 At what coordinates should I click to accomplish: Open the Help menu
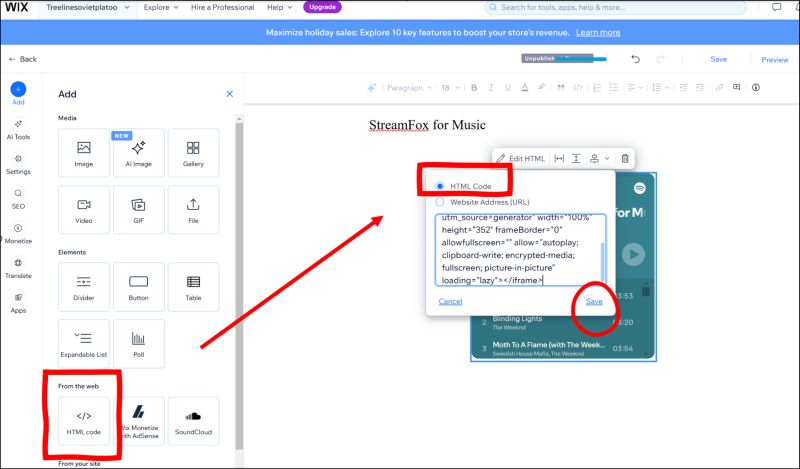280,8
